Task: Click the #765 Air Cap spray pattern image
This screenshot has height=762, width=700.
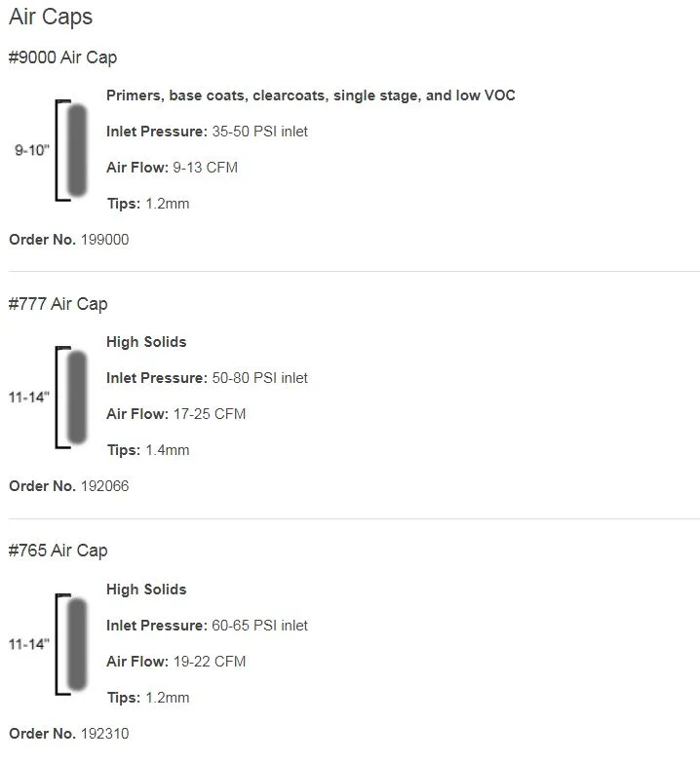Action: (x=72, y=644)
